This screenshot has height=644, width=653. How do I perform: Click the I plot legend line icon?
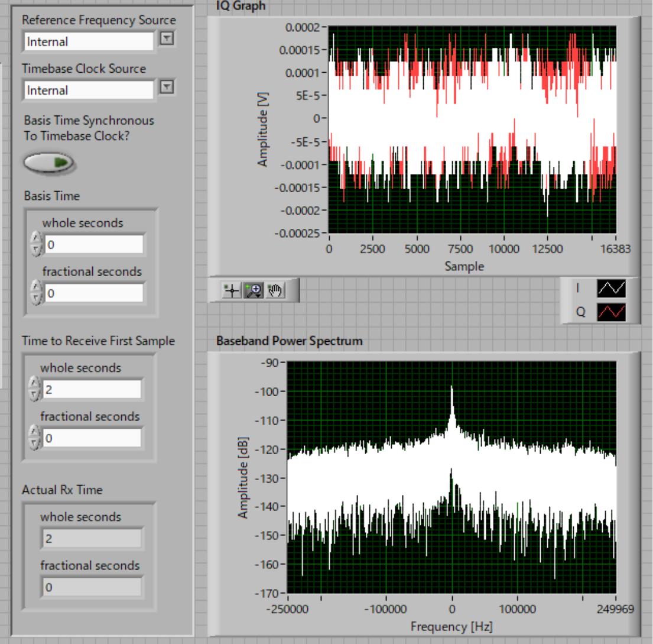(x=612, y=288)
